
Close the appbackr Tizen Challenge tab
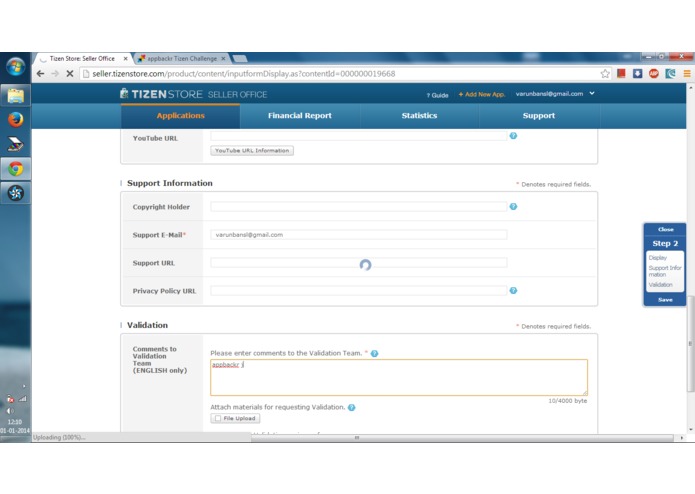tap(223, 58)
